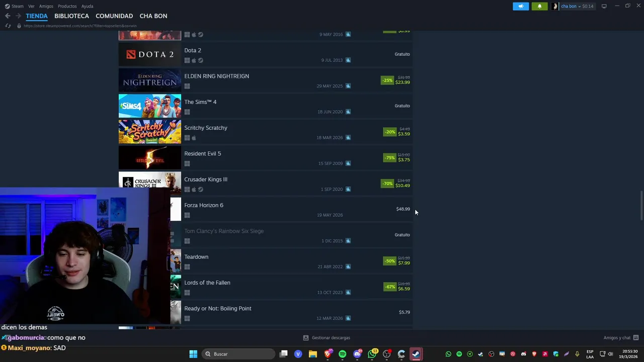Click the -75% discount on Resident Evil 5

(389, 158)
